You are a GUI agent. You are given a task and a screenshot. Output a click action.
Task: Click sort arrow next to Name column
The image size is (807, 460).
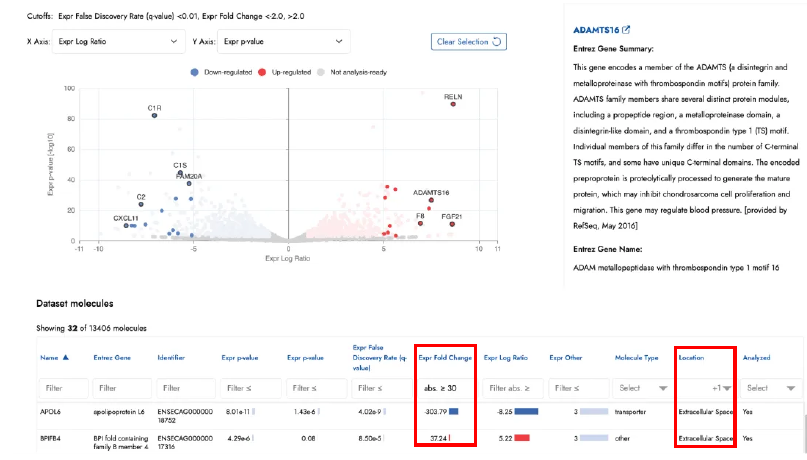66,357
